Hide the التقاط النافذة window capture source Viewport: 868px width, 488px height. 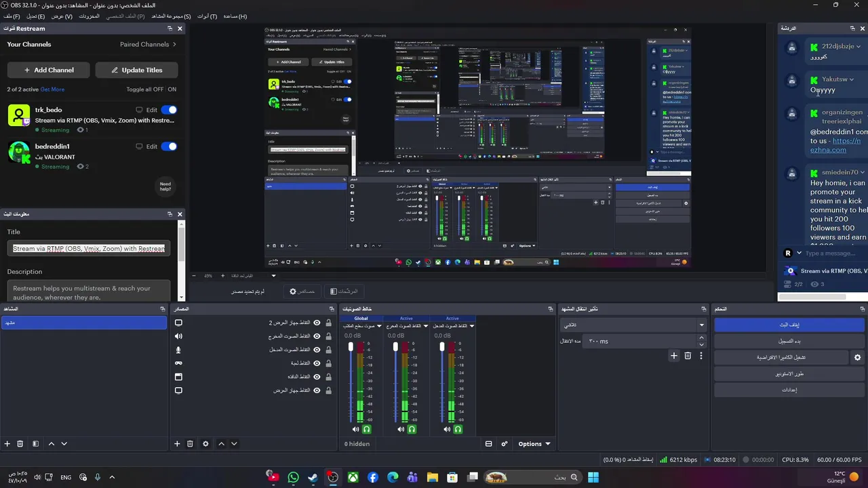pos(317,376)
